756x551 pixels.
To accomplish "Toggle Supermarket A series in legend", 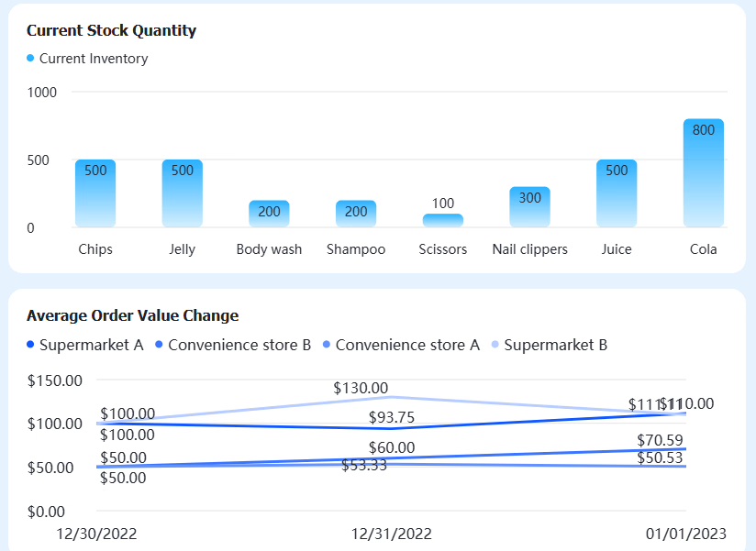I will click(84, 345).
